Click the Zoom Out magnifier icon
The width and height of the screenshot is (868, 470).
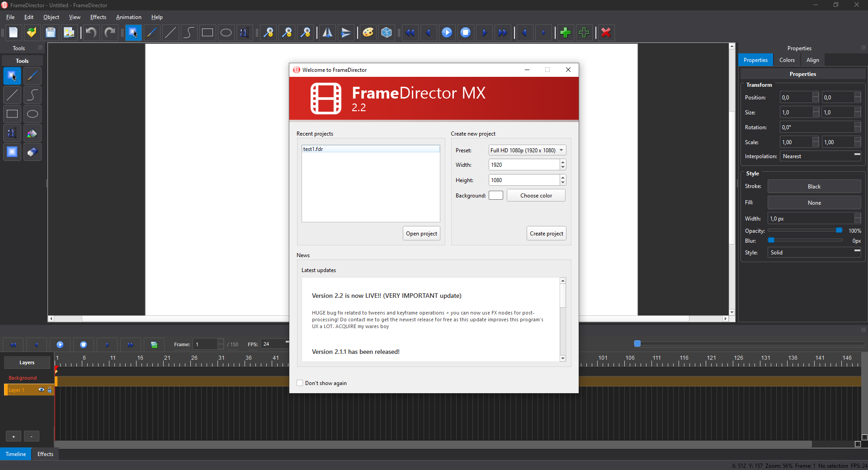point(287,33)
